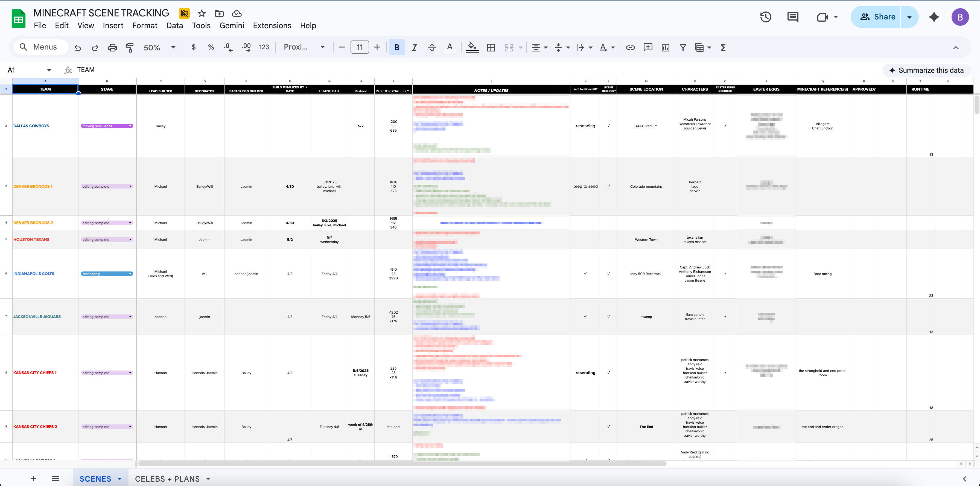Open the Name box dropdown arrow
The image size is (980, 486).
click(49, 70)
